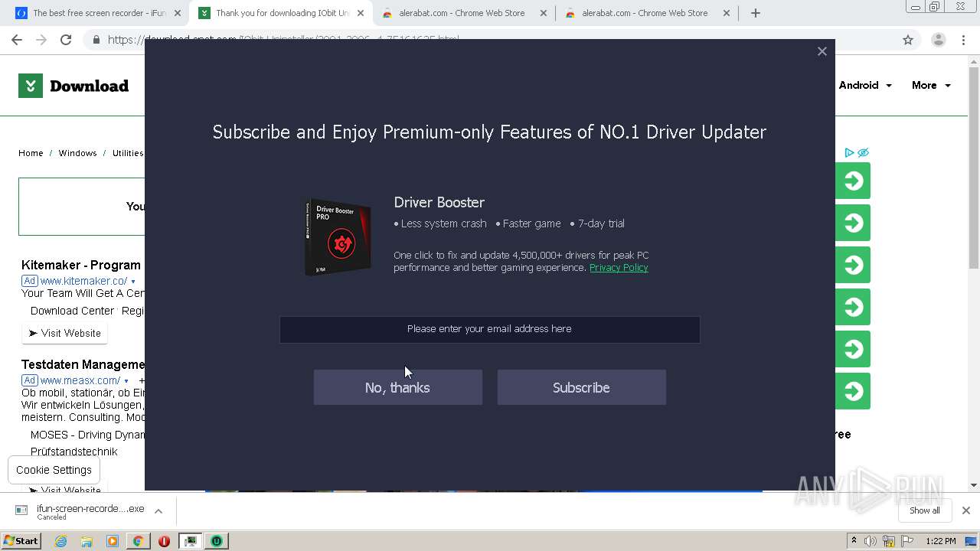Image resolution: width=980 pixels, height=551 pixels.
Task: Open options for the ifun-screen-recorder download
Action: click(158, 510)
